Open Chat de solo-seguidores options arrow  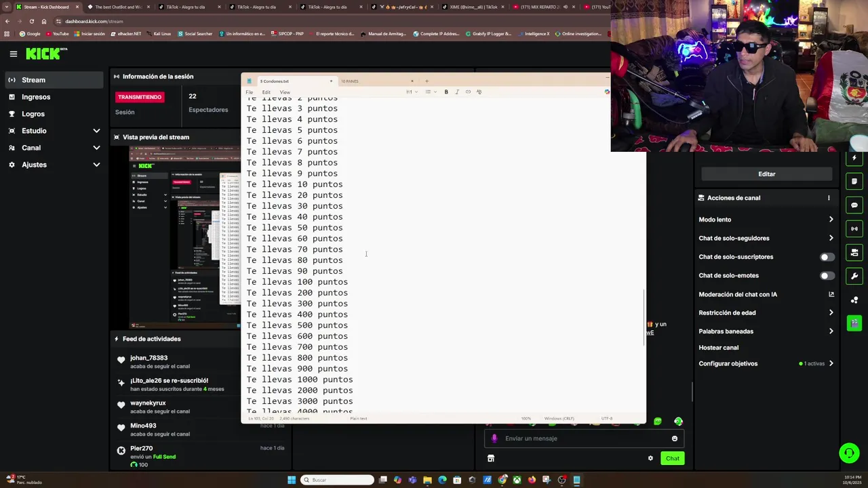coord(831,238)
